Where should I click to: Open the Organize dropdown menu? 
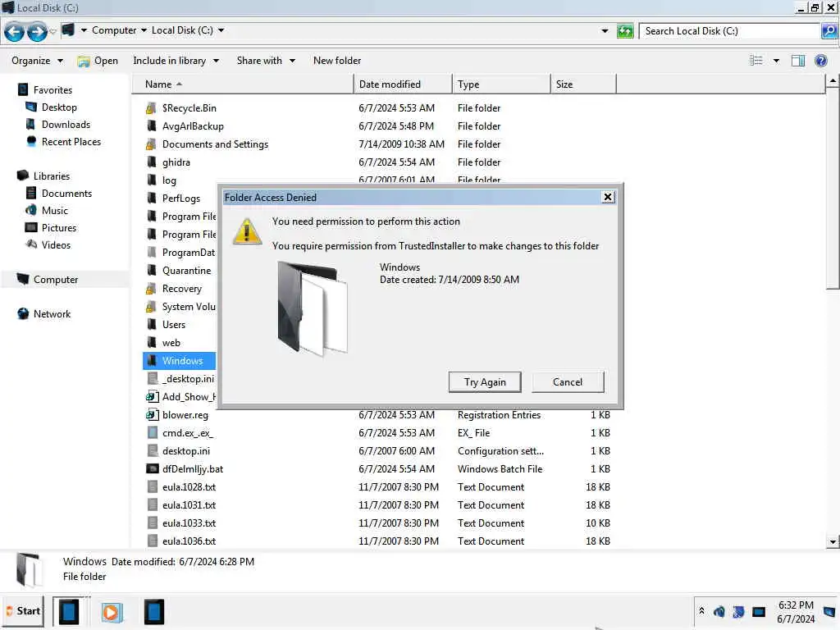[x=37, y=61]
